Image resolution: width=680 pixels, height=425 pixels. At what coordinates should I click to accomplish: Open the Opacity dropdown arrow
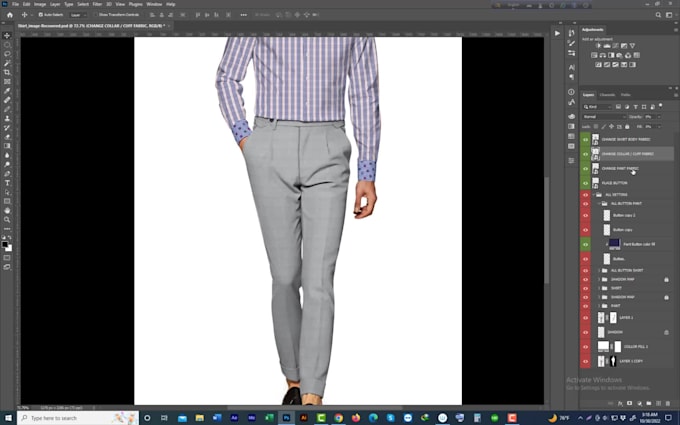pyautogui.click(x=659, y=117)
